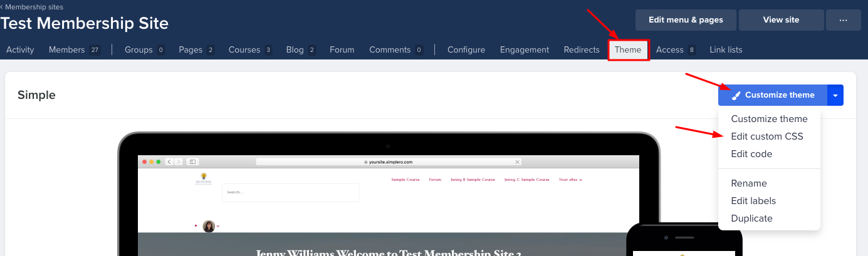Select Duplicate from dropdown menu

tap(751, 218)
